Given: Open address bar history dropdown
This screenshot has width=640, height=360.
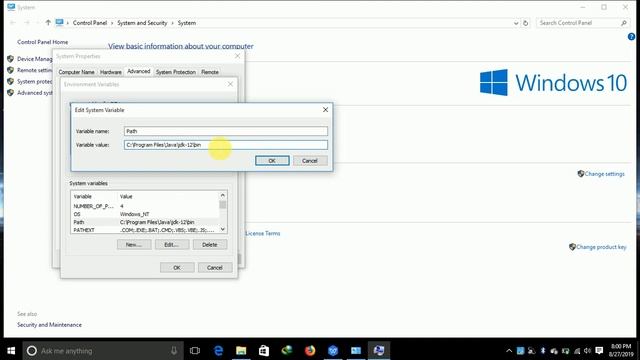Looking at the screenshot, I should tap(516, 23).
